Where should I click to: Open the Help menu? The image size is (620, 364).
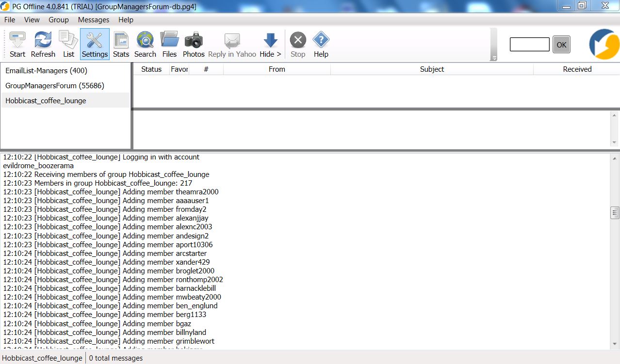[x=126, y=20]
